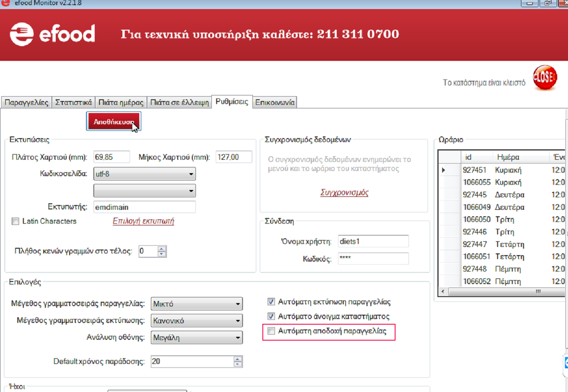Click the id column header
Viewport: 568px width, 392px height.
477,157
